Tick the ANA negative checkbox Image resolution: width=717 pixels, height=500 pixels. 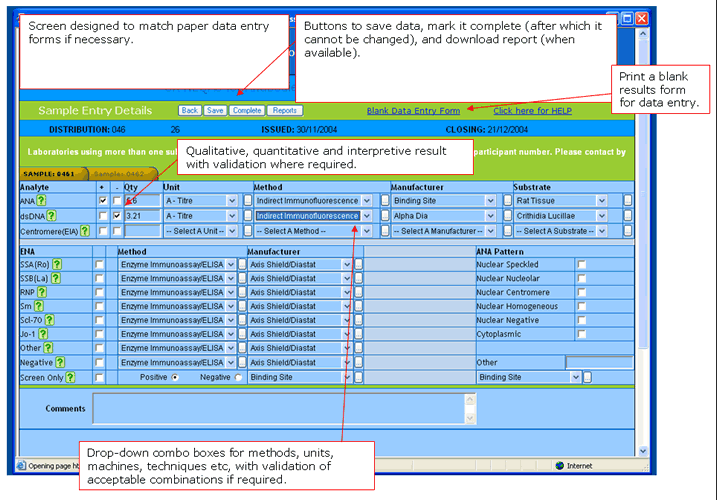tap(117, 200)
